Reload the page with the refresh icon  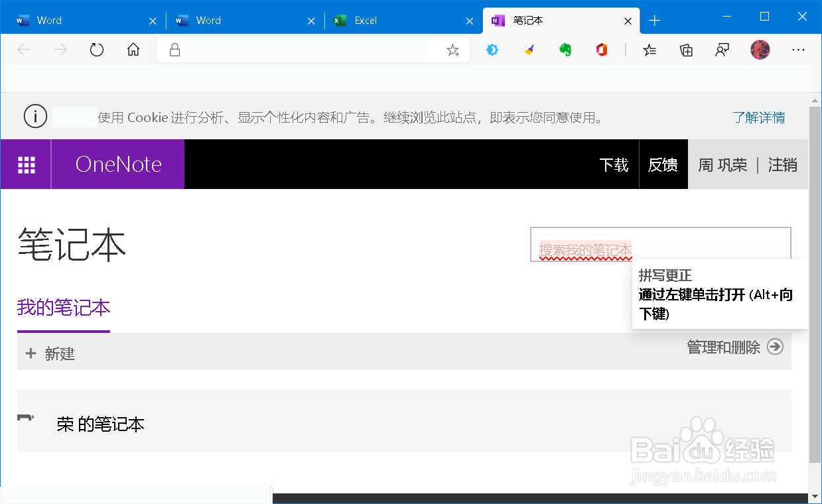pyautogui.click(x=97, y=50)
